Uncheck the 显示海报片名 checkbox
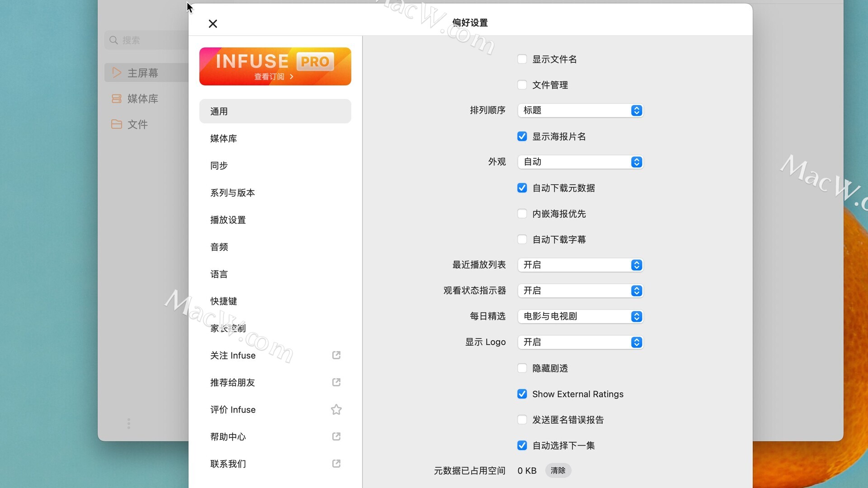The image size is (868, 488). point(522,136)
